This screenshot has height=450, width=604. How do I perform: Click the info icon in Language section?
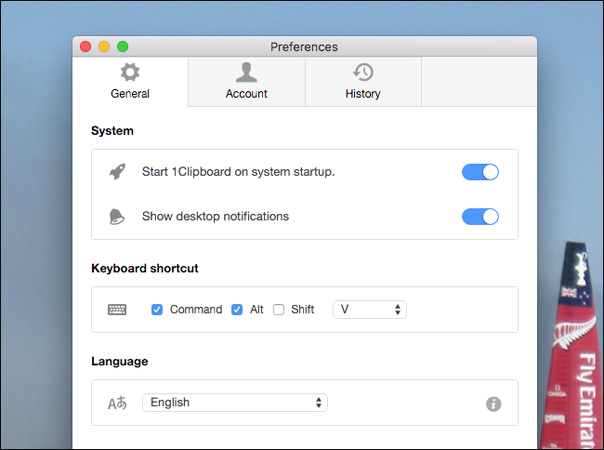click(493, 404)
